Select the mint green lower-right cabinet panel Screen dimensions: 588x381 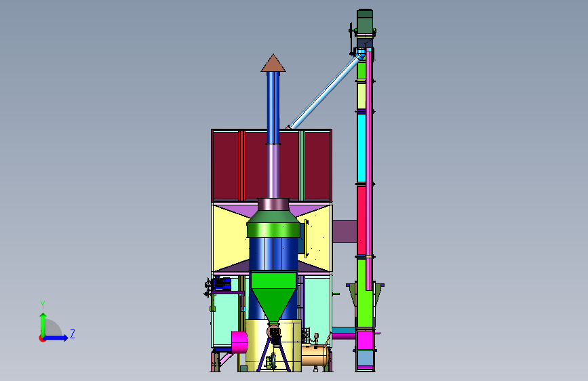[x=317, y=311]
